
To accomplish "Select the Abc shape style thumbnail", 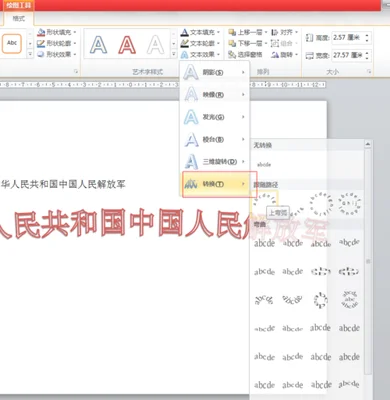I will point(12,44).
